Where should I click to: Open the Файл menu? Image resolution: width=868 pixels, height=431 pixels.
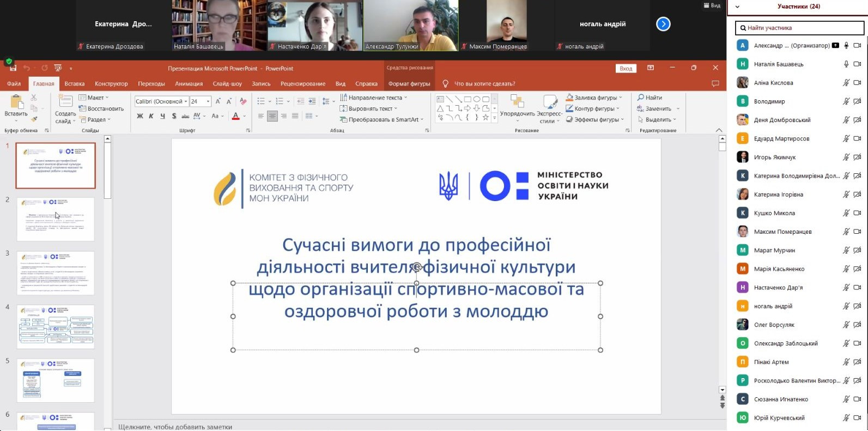pyautogui.click(x=14, y=84)
